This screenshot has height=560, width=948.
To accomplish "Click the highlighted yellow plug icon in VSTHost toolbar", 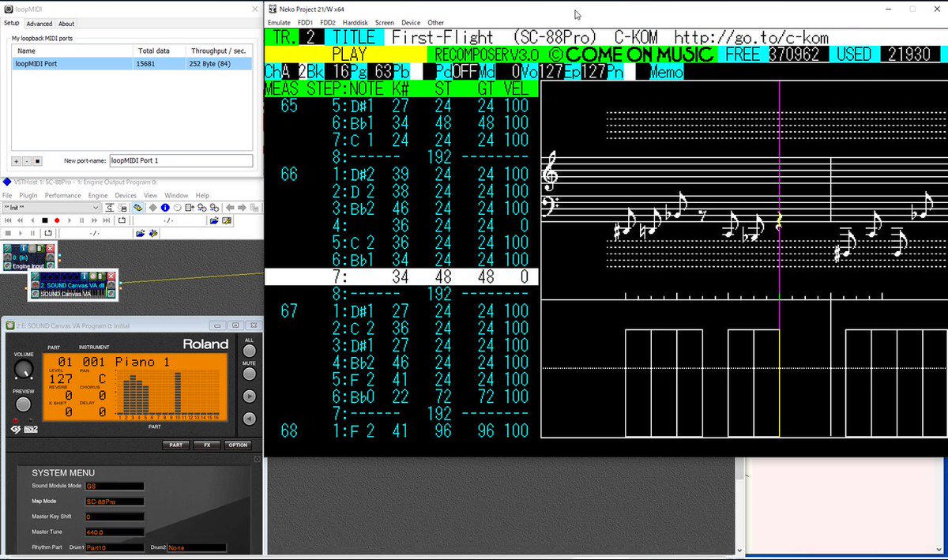I will click(137, 208).
